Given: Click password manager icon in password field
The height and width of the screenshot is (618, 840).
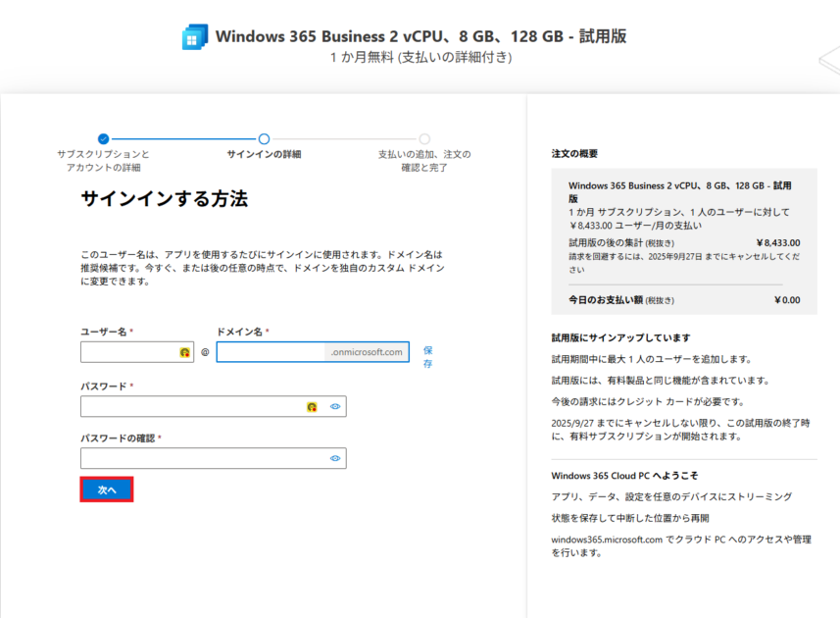Looking at the screenshot, I should [x=312, y=407].
